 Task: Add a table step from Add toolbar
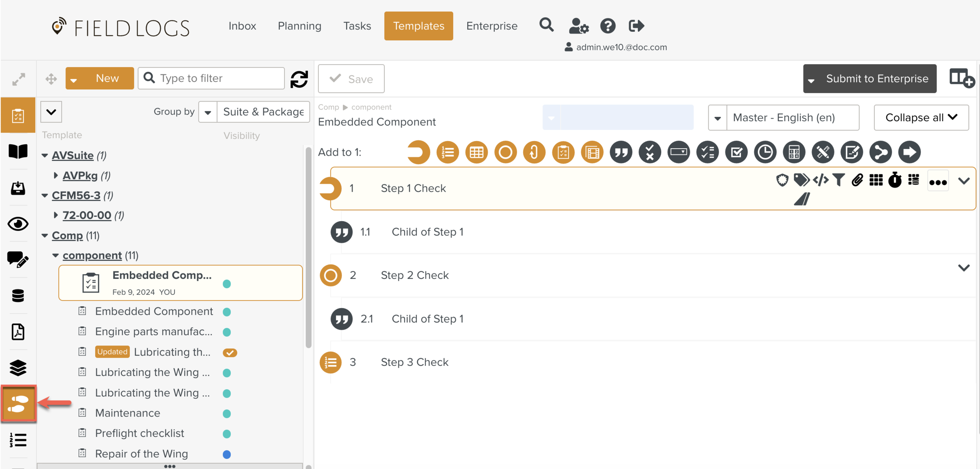[476, 152]
